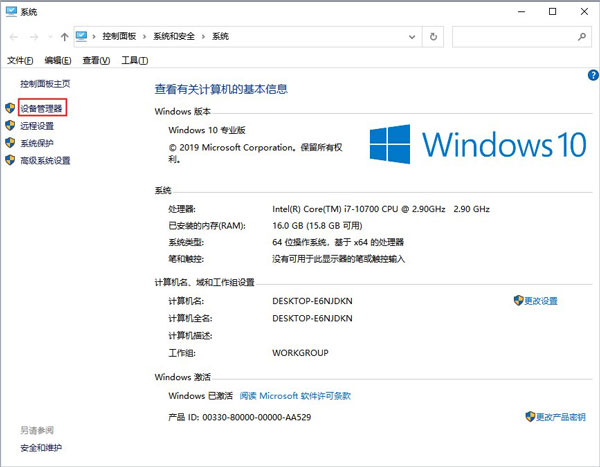Open recent locations dropdown arrow
The image size is (600, 467).
50,37
